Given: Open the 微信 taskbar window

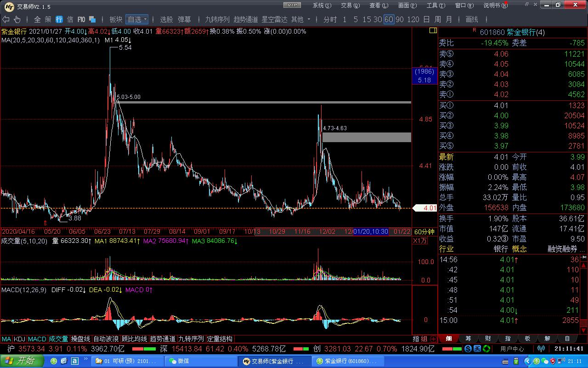Looking at the screenshot, I should (x=201, y=361).
